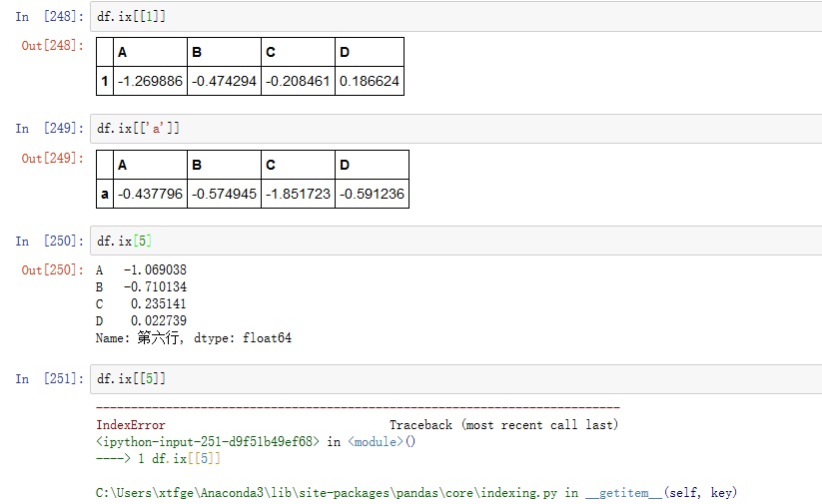822x504 pixels.
Task: Click cell value -0.574945
Action: (x=224, y=194)
